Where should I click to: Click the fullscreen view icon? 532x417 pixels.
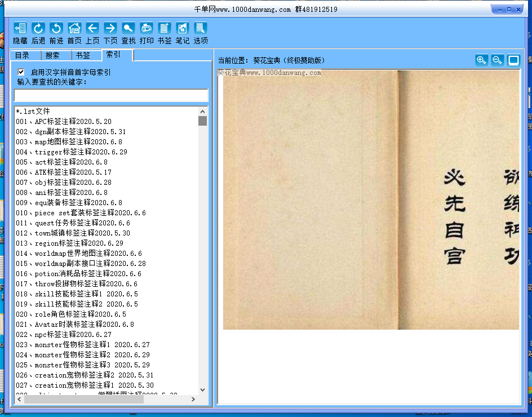513,60
